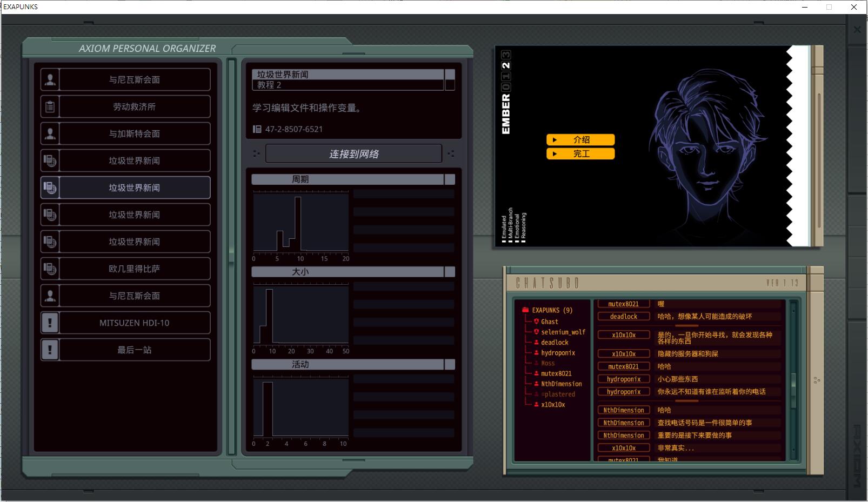Click the shield icon next to selenium_wolf

tap(536, 332)
